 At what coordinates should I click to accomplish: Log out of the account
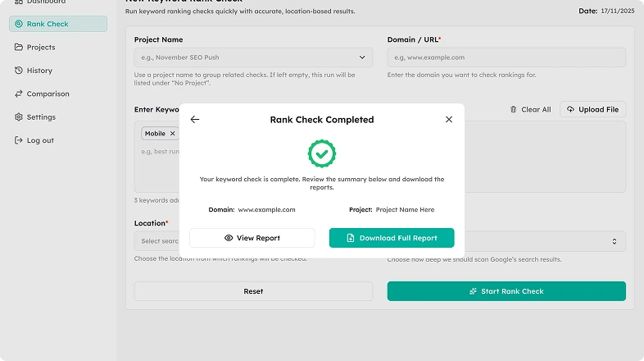click(x=40, y=140)
